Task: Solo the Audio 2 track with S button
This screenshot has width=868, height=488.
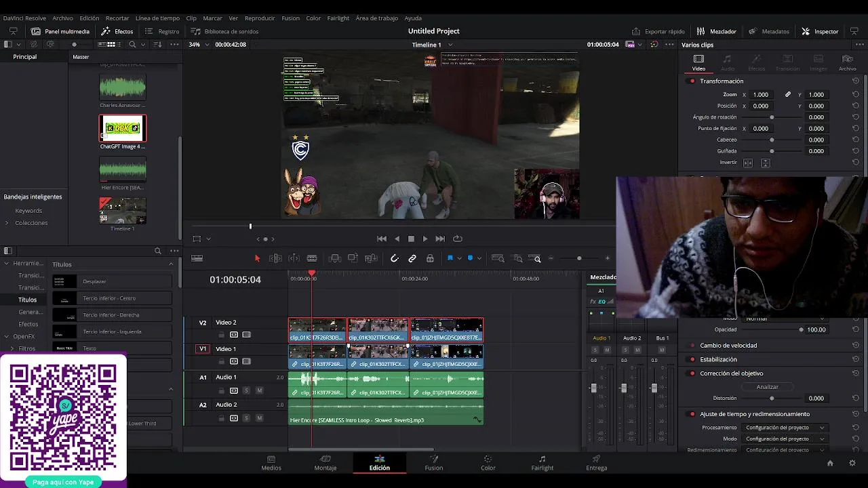Action: point(246,418)
